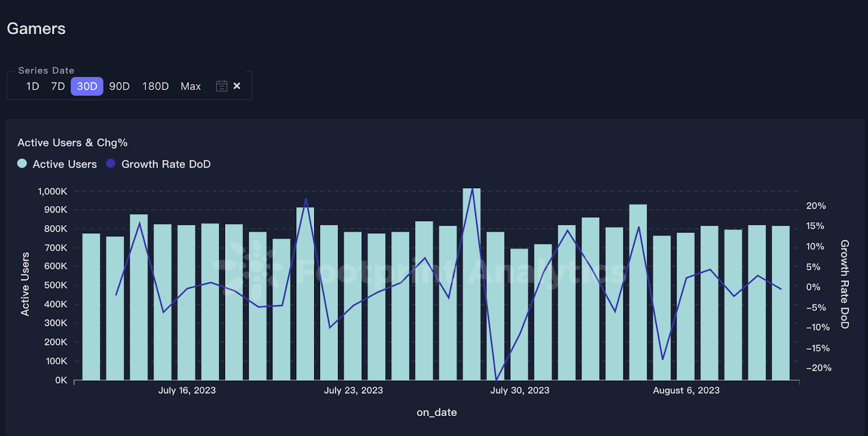Viewport: 868px width, 436px height.
Task: Select the 180D series date range
Action: (155, 86)
